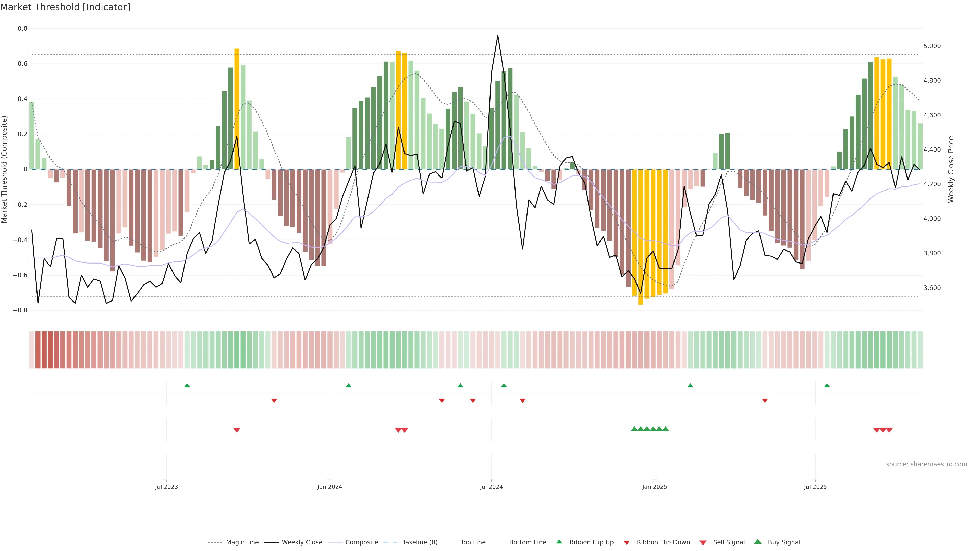Click the Market Threshold [Indicator] chart title
This screenshot has width=980, height=551.
point(65,7)
